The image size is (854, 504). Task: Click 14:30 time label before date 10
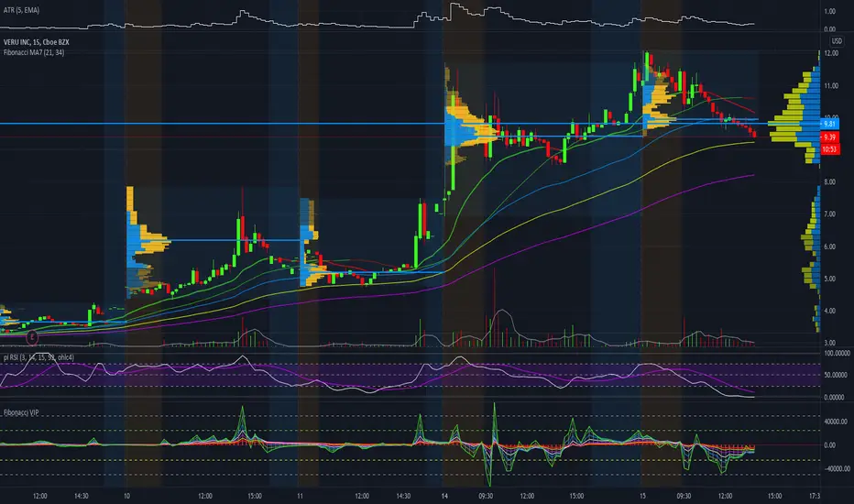click(82, 496)
